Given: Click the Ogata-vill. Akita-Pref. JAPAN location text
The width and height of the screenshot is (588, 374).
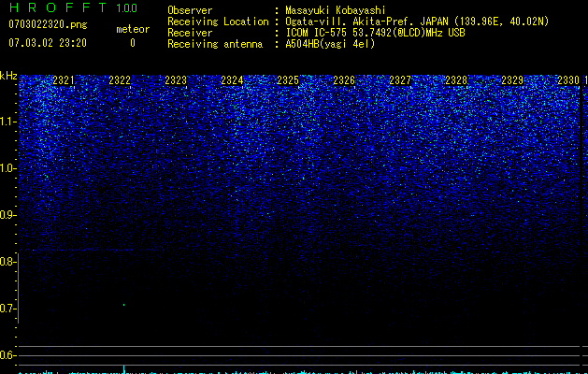Looking at the screenshot, I should pos(417,22).
